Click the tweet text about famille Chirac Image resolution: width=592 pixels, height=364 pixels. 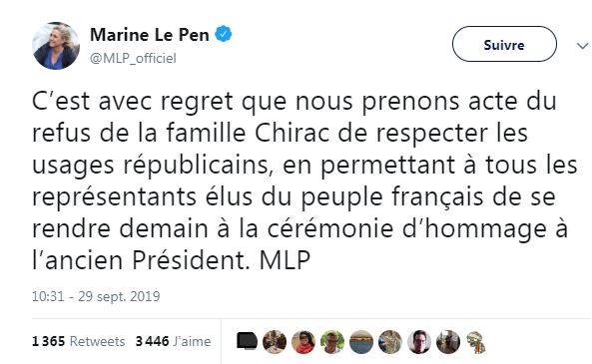click(x=304, y=181)
